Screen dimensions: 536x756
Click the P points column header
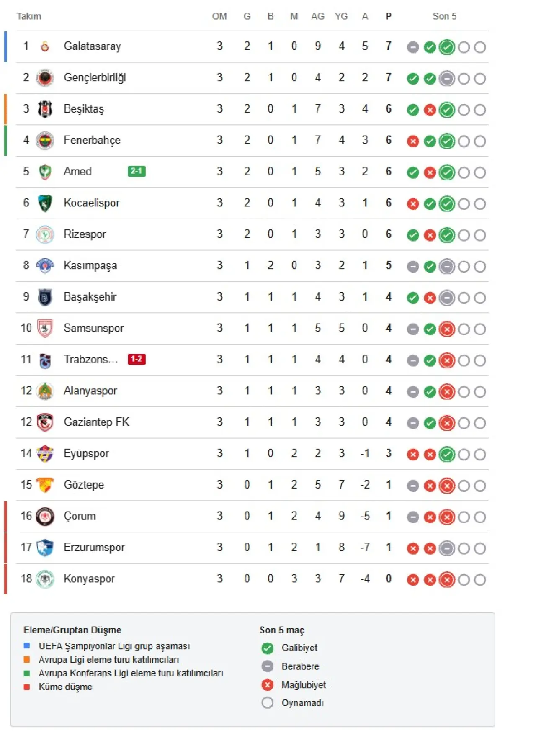coord(389,16)
